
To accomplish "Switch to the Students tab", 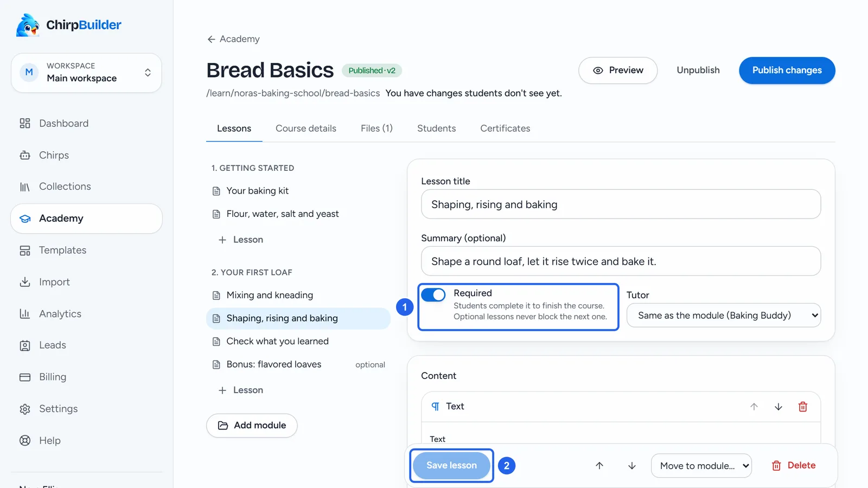I will click(x=436, y=129).
